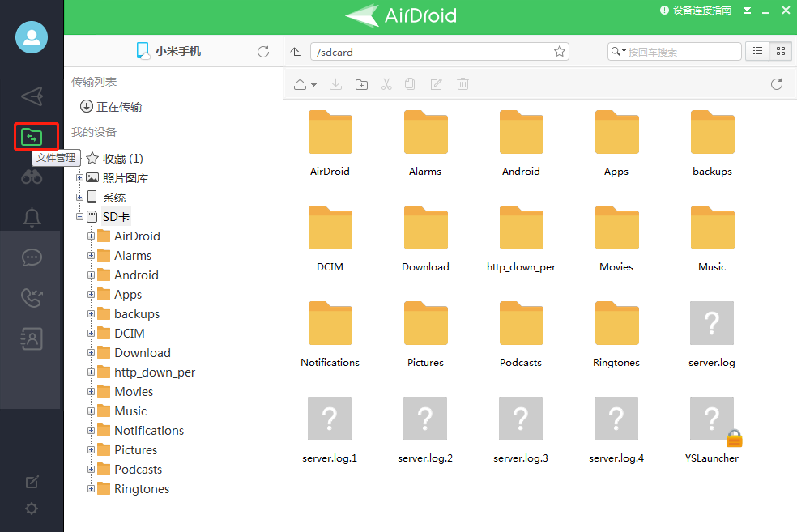Refresh the file list

pos(777,84)
